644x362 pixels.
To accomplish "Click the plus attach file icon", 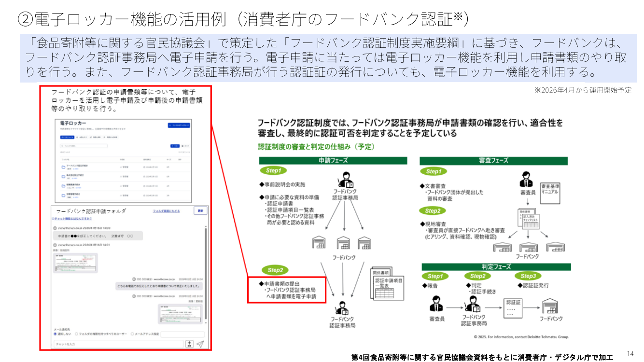I will tap(190, 344).
